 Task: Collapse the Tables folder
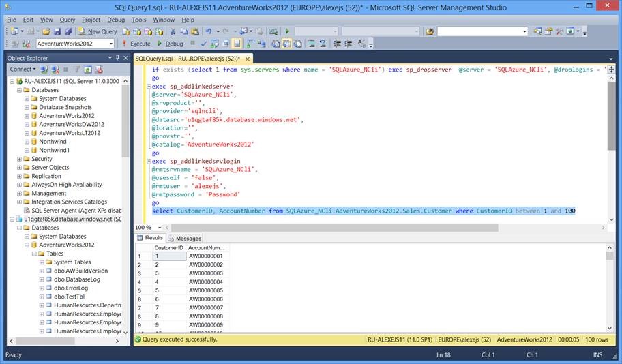(34, 254)
